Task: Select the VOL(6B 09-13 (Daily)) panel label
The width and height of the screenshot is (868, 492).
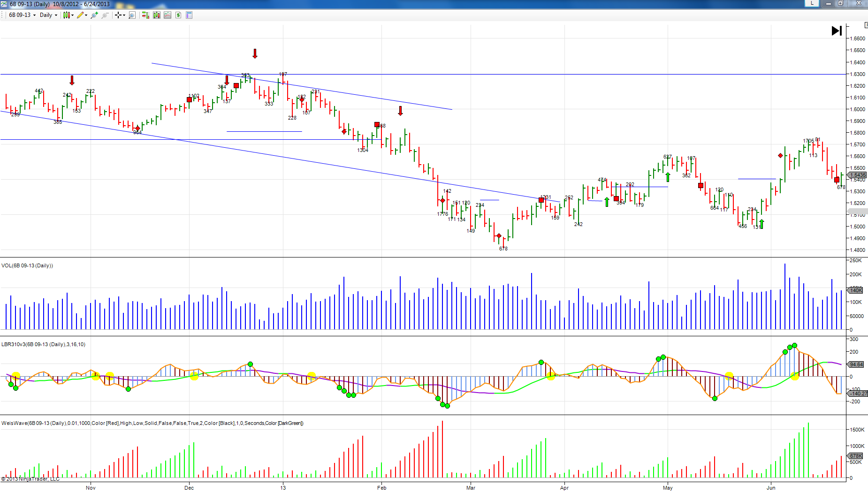Action: click(x=27, y=265)
